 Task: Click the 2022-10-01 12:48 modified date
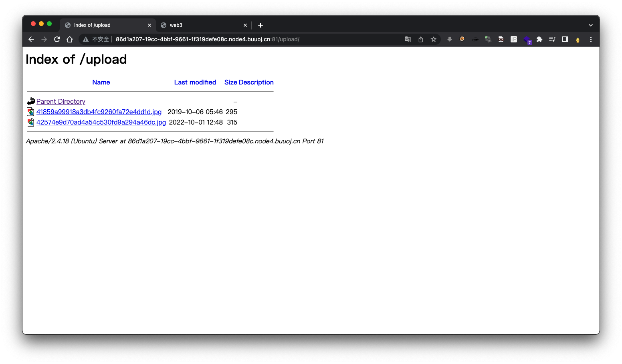tap(196, 122)
